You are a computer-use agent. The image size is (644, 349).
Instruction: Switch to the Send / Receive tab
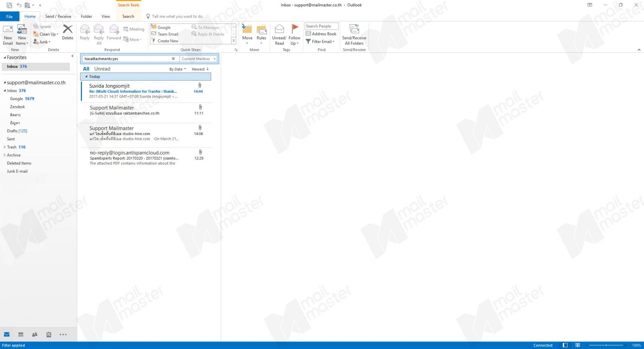coord(58,17)
